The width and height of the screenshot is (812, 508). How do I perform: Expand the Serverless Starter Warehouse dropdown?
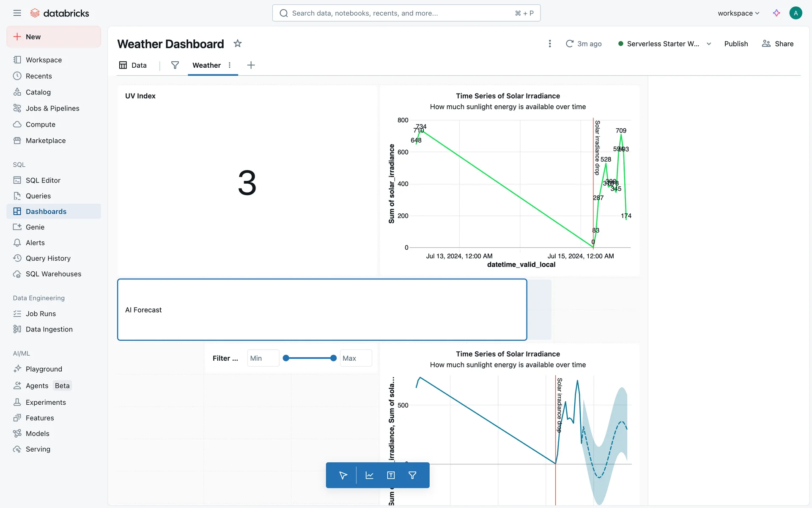[709, 44]
